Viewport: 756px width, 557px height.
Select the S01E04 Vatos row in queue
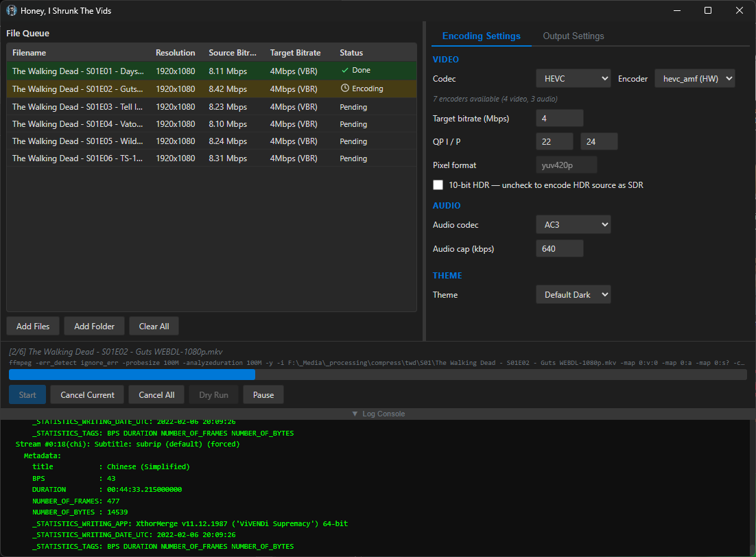(x=77, y=124)
